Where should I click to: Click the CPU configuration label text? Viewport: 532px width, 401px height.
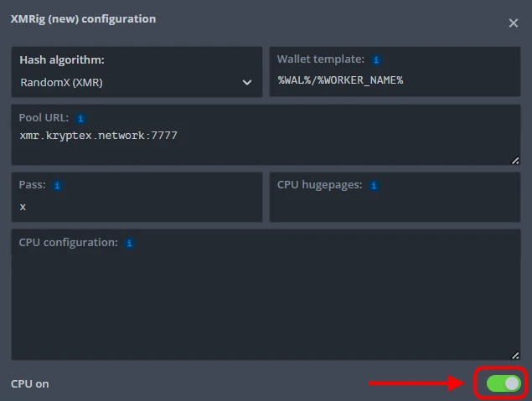coord(68,243)
